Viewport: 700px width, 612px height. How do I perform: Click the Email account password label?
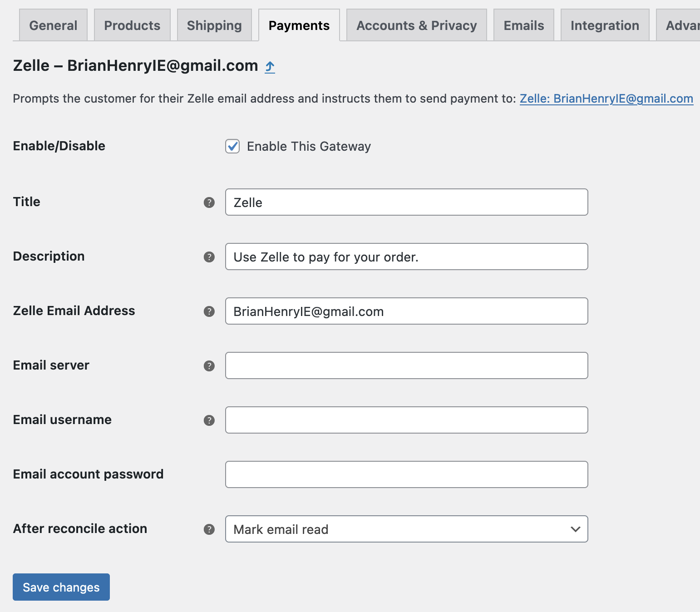[x=88, y=474]
